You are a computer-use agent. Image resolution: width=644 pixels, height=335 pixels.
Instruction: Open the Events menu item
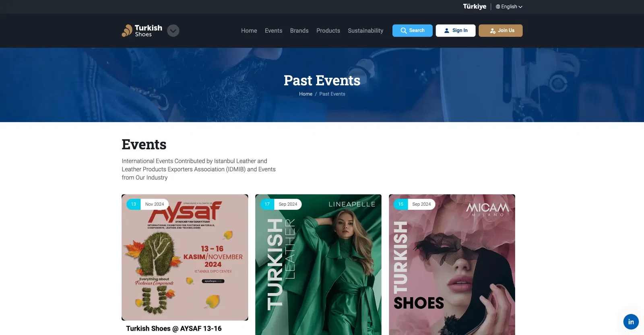click(274, 31)
